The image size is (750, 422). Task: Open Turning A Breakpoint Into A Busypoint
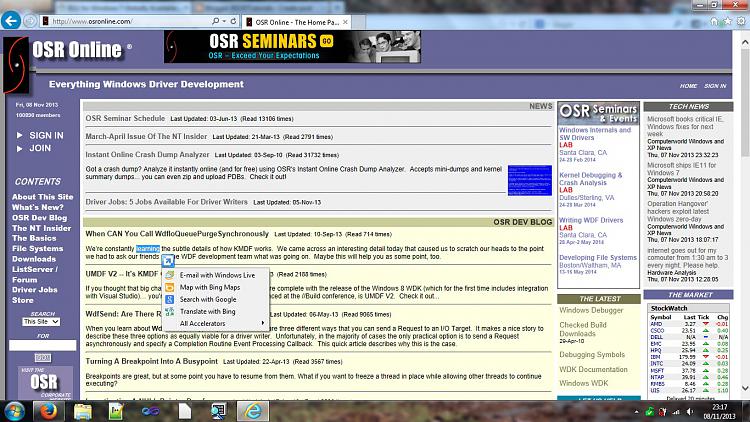152,361
